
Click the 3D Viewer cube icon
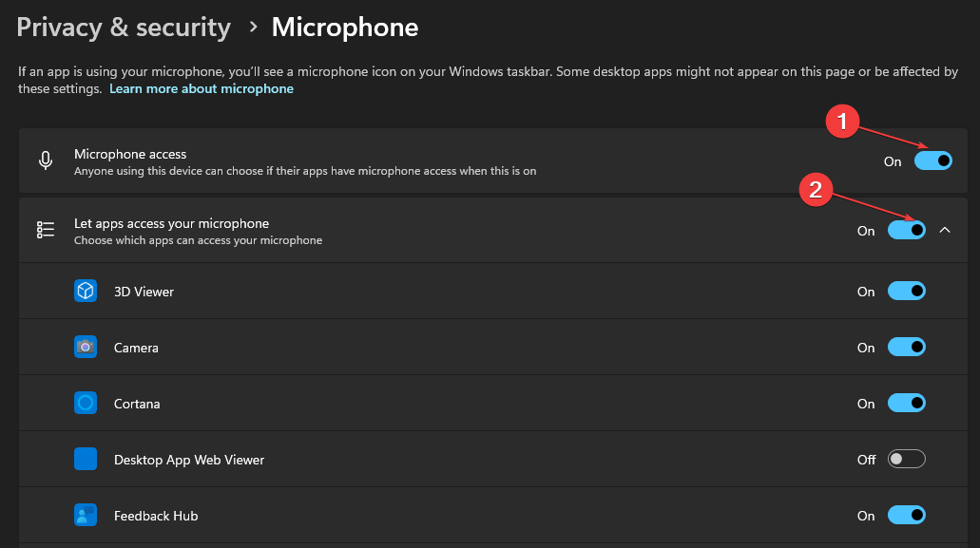tap(86, 291)
